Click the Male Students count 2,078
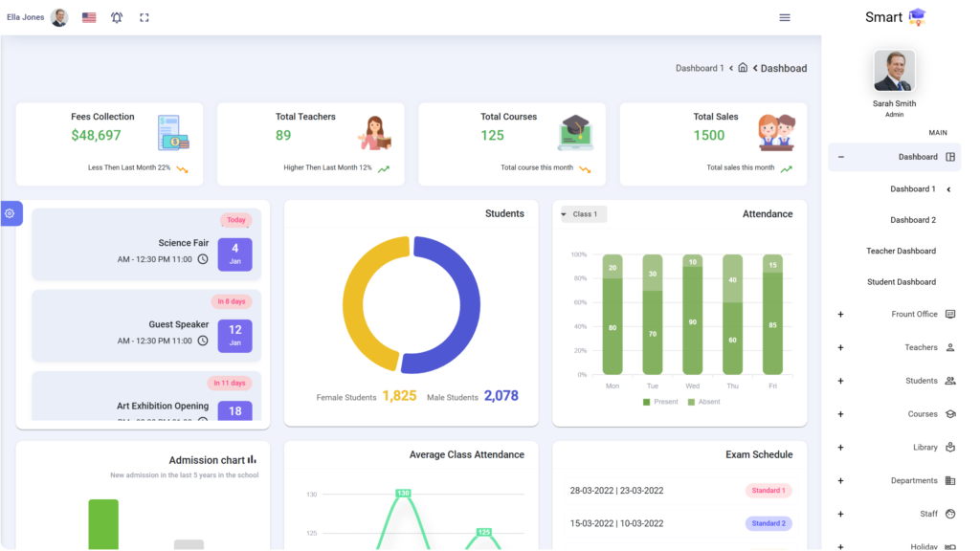The image size is (980, 551). click(x=501, y=395)
